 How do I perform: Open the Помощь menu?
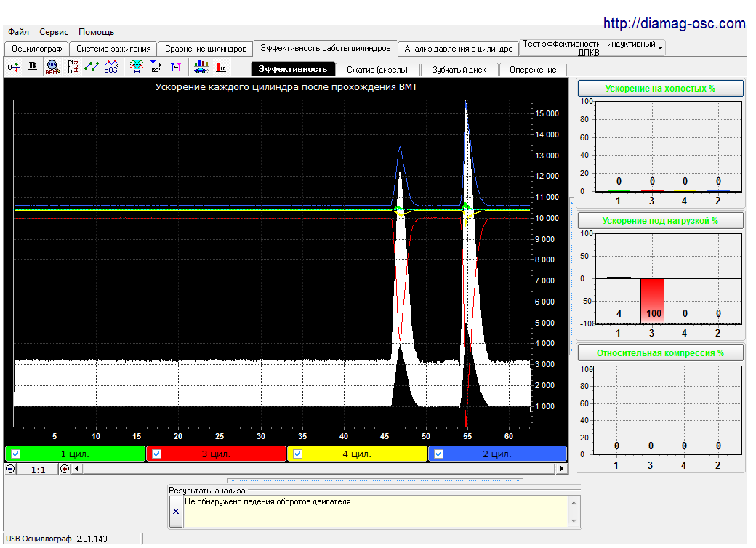[x=97, y=32]
